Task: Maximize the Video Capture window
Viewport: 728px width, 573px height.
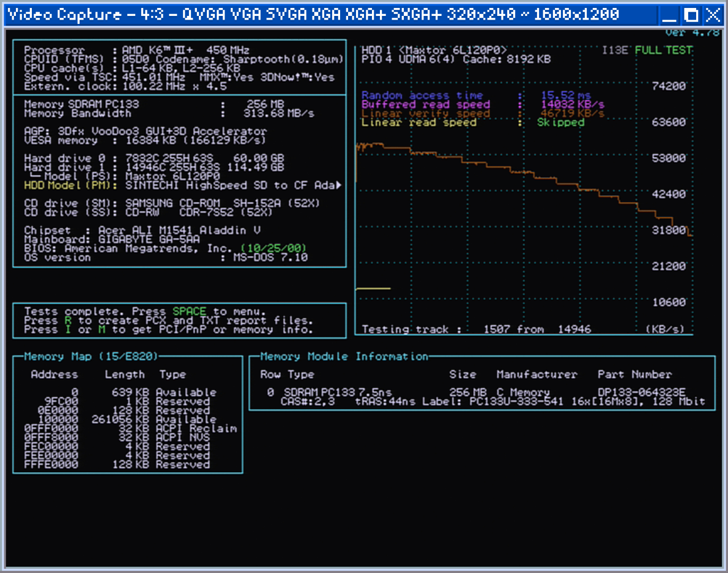Action: pyautogui.click(x=691, y=15)
